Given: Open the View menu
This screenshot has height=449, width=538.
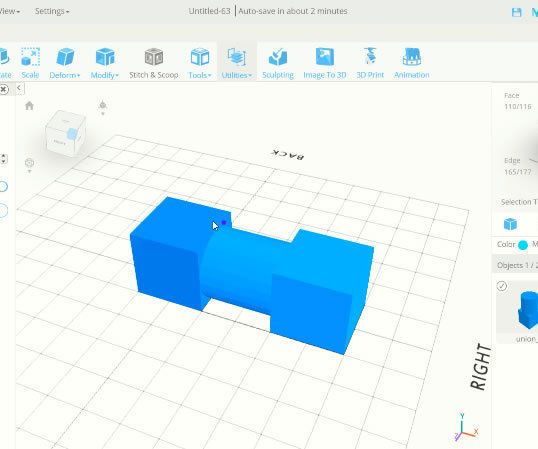Looking at the screenshot, I should [x=9, y=11].
